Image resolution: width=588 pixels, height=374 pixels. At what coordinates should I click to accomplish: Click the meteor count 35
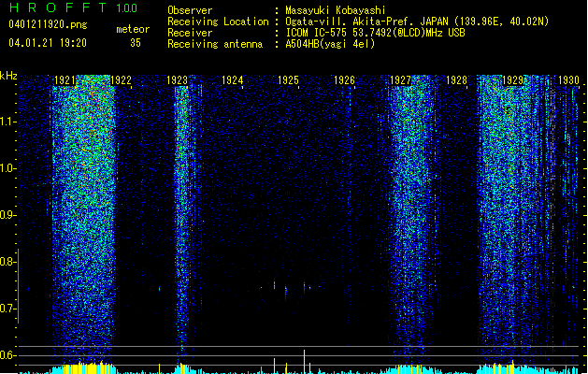[136, 43]
